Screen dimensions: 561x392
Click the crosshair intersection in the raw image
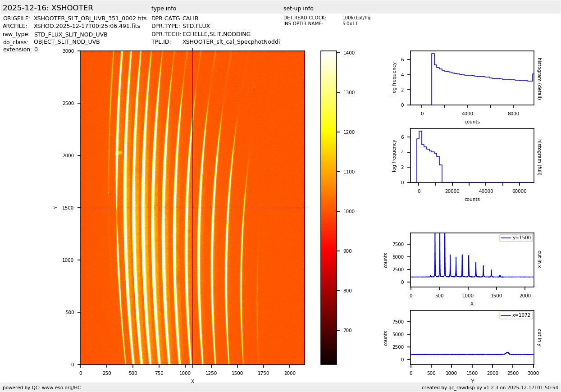coord(192,208)
